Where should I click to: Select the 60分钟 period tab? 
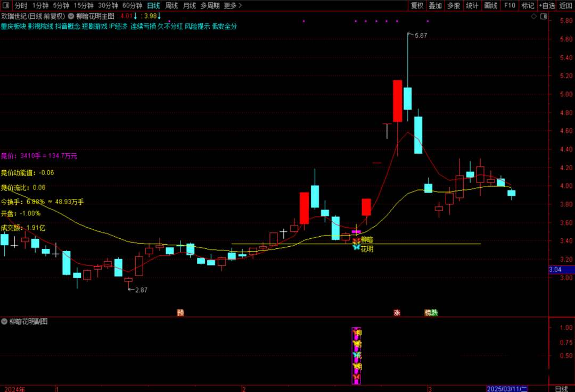pyautogui.click(x=132, y=5)
